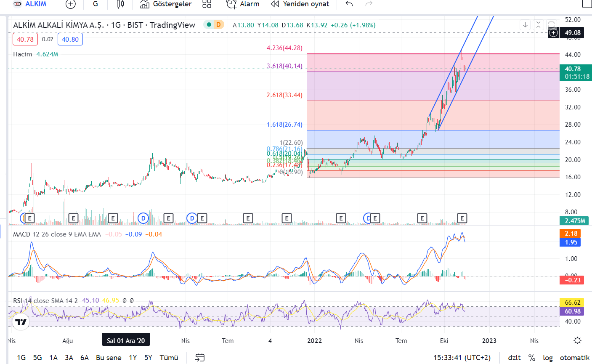Select the 1.618(26.74) Fibonacci level label
Screen dimensions: 592x364
coord(284,125)
